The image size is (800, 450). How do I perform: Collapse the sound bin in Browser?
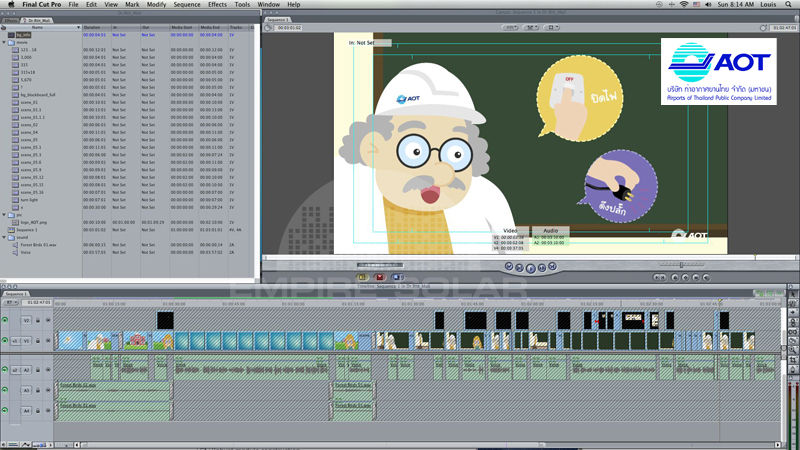(4, 237)
